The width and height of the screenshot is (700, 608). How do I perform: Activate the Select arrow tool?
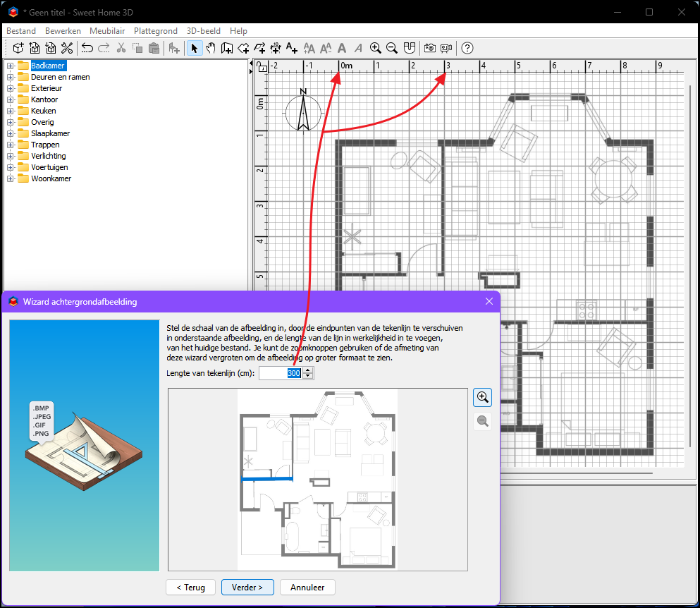point(194,48)
